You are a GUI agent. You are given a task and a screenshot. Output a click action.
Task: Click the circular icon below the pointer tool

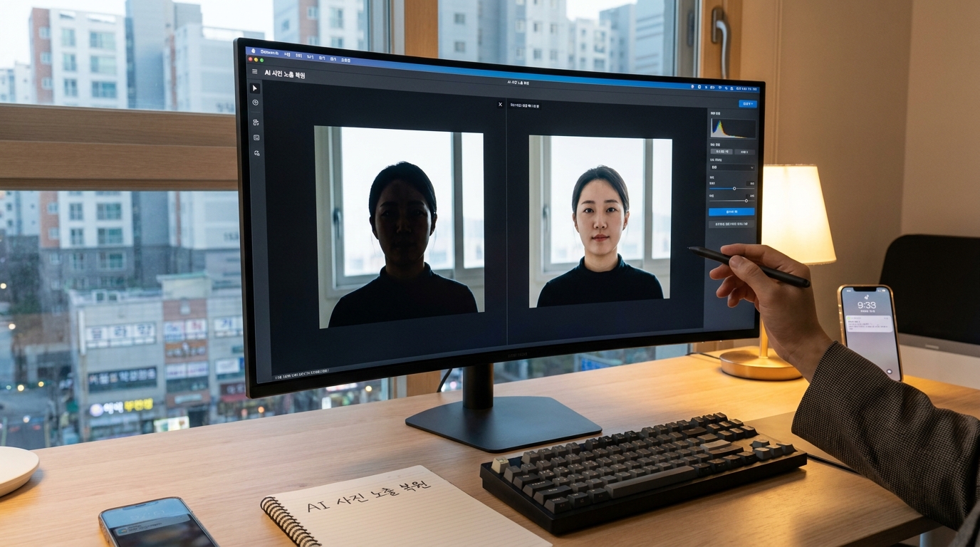[256, 103]
